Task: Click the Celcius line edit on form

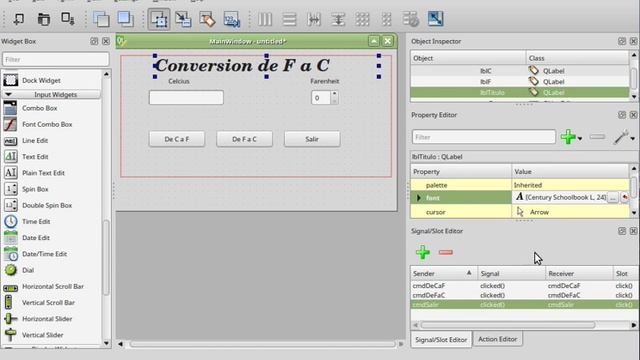Action: click(186, 98)
